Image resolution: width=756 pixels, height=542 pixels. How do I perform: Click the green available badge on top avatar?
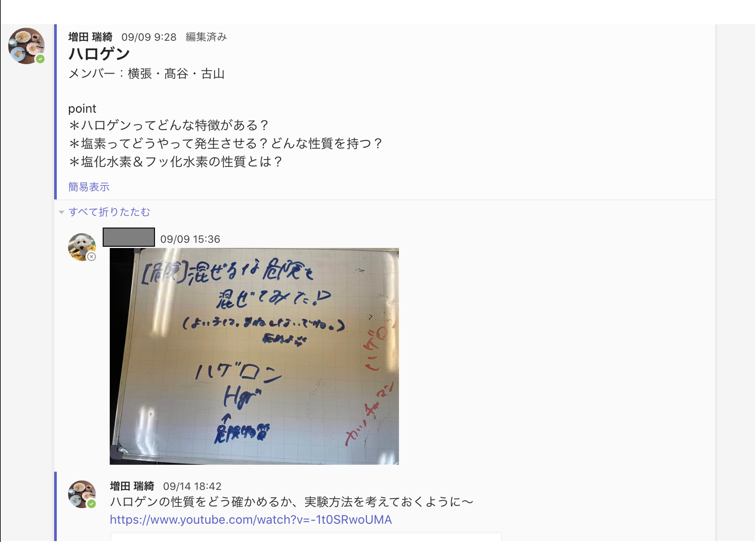point(40,59)
